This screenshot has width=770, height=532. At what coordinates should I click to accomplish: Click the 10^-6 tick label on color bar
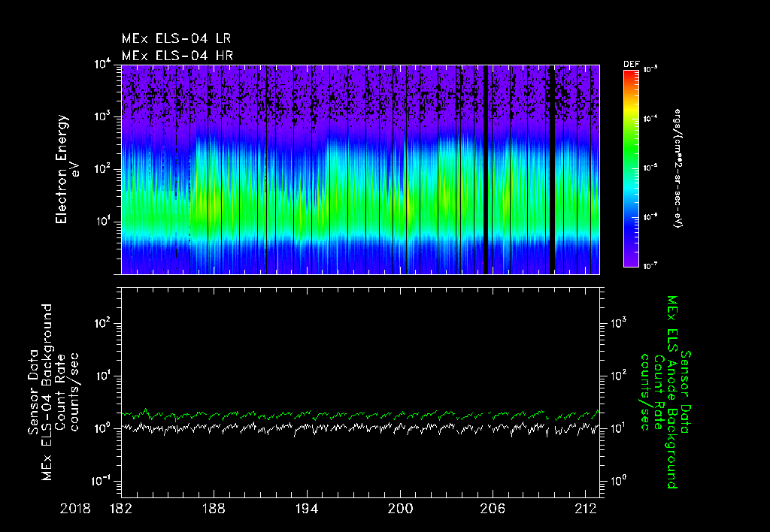tap(650, 216)
